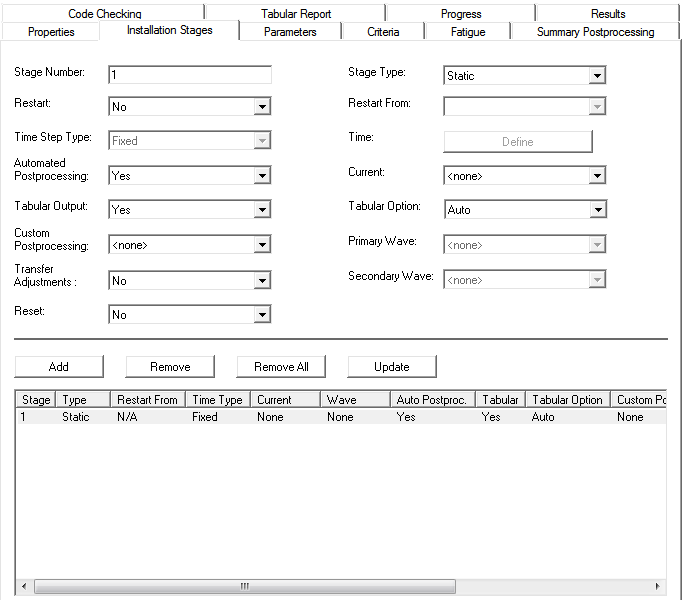Open the Fatigue tab
Image resolution: width=685 pixels, height=600 pixels.
[467, 32]
